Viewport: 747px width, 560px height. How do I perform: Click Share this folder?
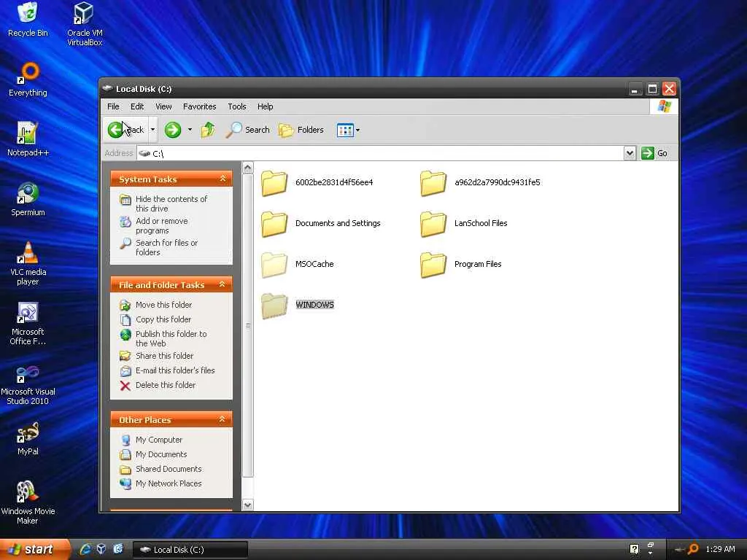click(x=156, y=356)
